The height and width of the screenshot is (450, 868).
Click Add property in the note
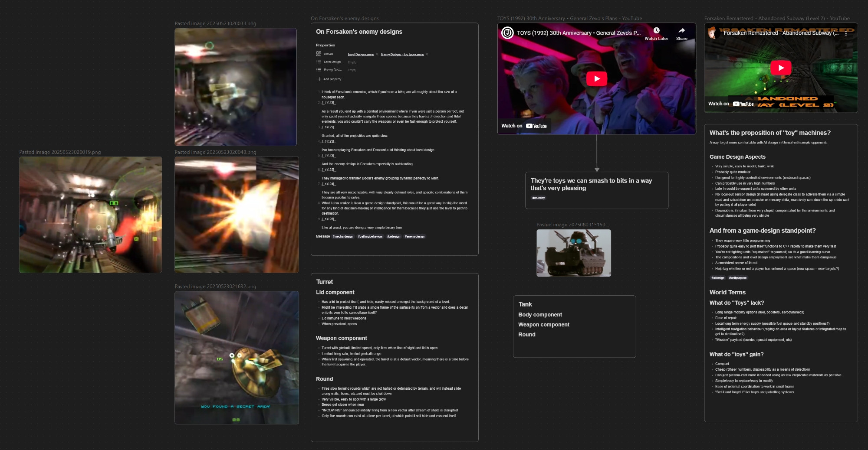point(329,79)
